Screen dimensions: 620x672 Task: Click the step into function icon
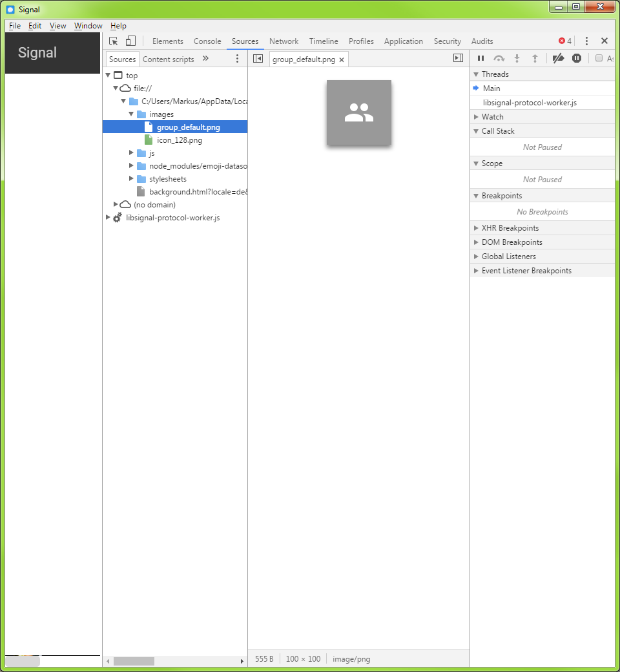coord(517,58)
